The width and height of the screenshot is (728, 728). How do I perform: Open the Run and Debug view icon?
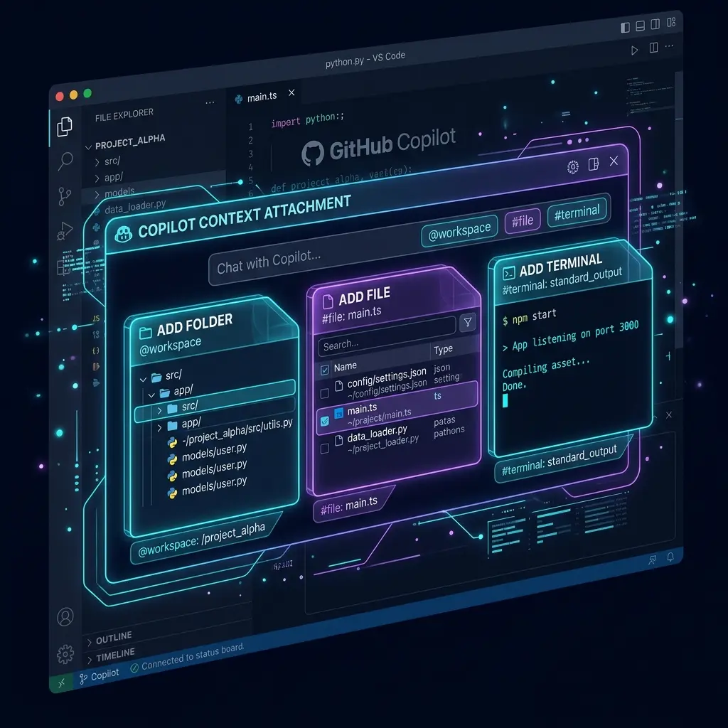point(65,230)
